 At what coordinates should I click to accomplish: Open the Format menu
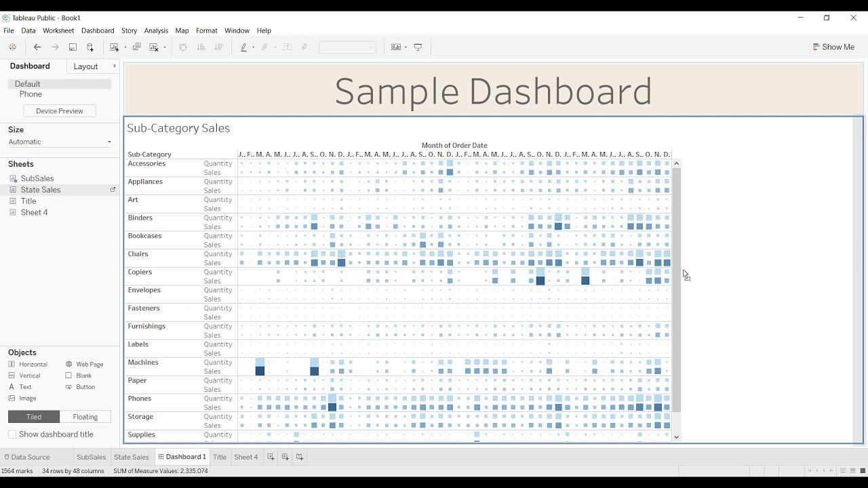click(x=207, y=30)
